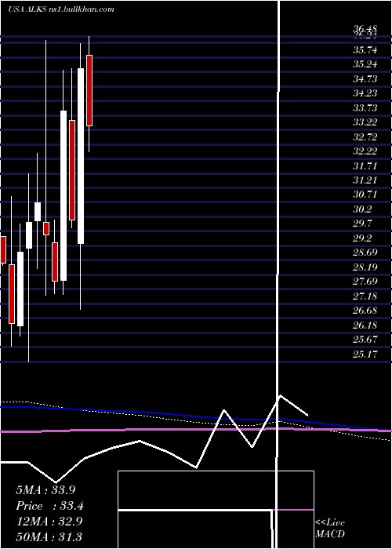The width and height of the screenshot is (392, 549).
Task: Click the 27.69 price axis label
Action: (365, 282)
